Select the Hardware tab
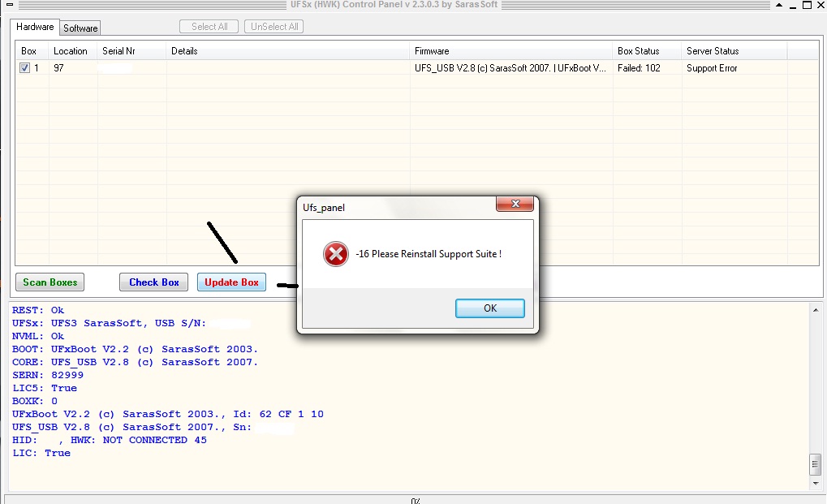The width and height of the screenshot is (827, 504). point(35,27)
